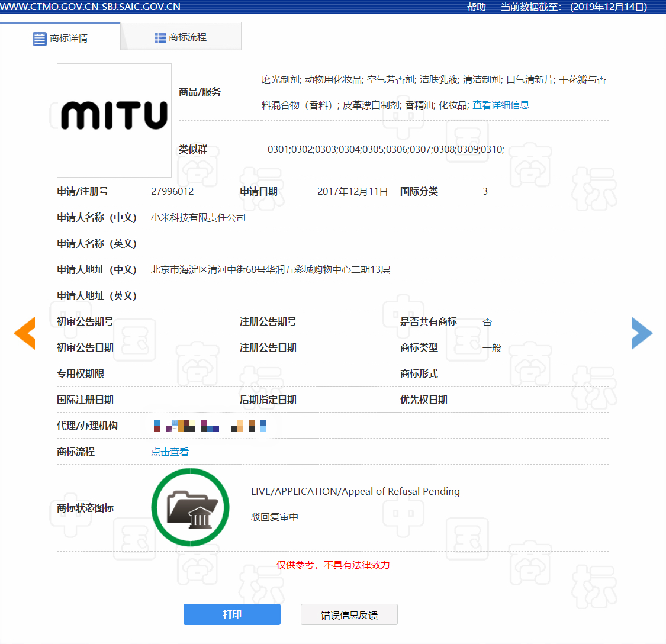Image resolution: width=666 pixels, height=644 pixels.
Task: Click the 商标详情 tab icon
Action: pos(40,38)
